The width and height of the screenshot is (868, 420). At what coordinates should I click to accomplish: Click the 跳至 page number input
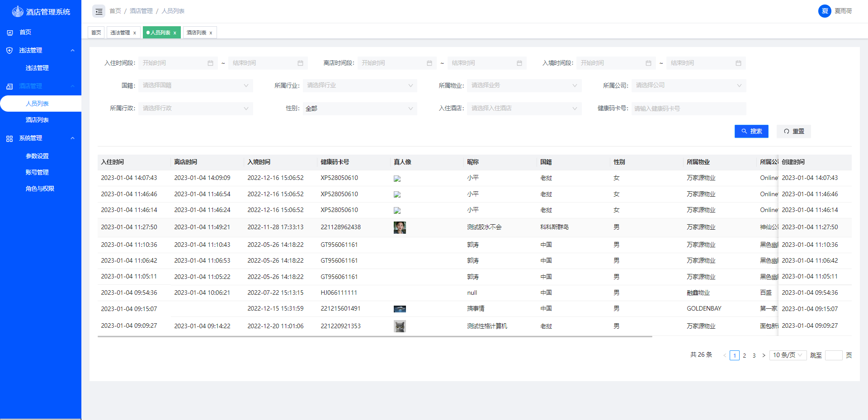[834, 355]
